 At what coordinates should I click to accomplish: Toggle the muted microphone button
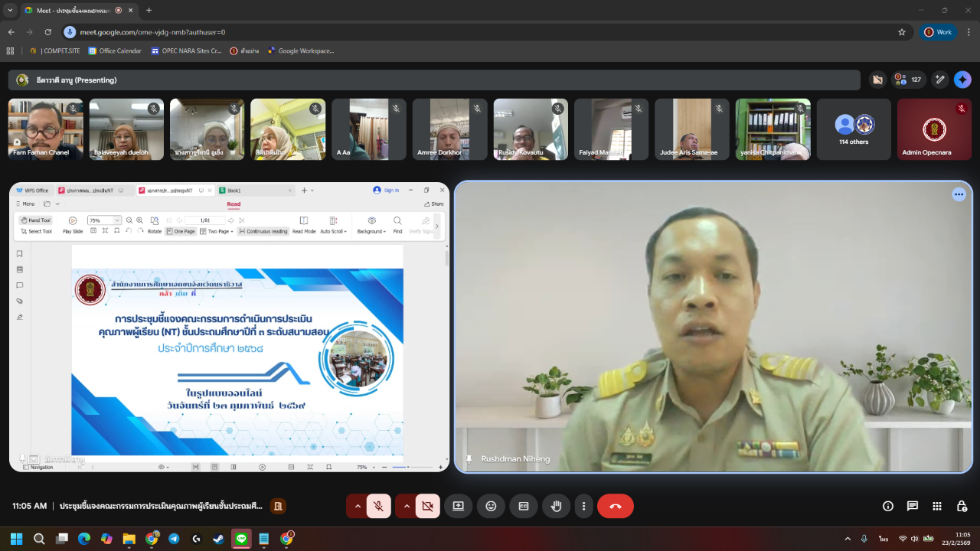[x=378, y=506]
